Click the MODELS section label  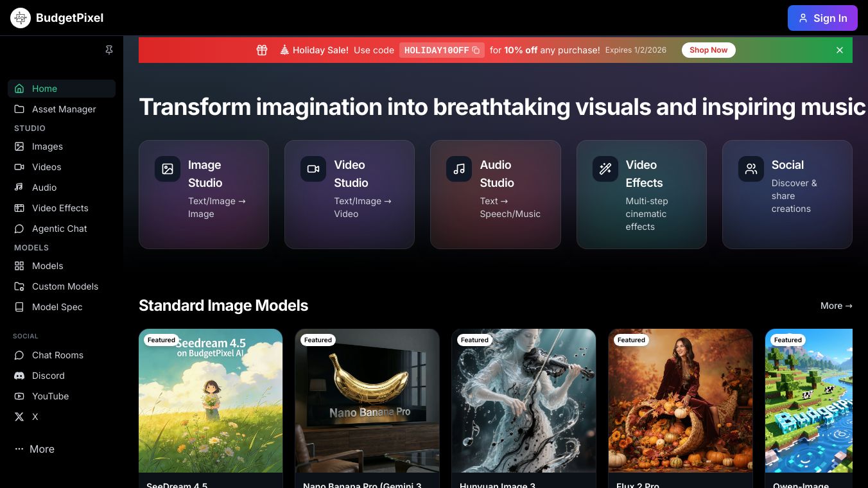coord(31,248)
